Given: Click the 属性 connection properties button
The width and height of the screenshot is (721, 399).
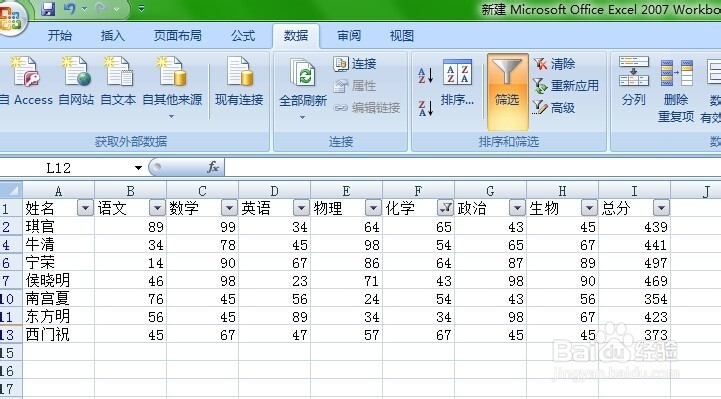Looking at the screenshot, I should pos(355,86).
